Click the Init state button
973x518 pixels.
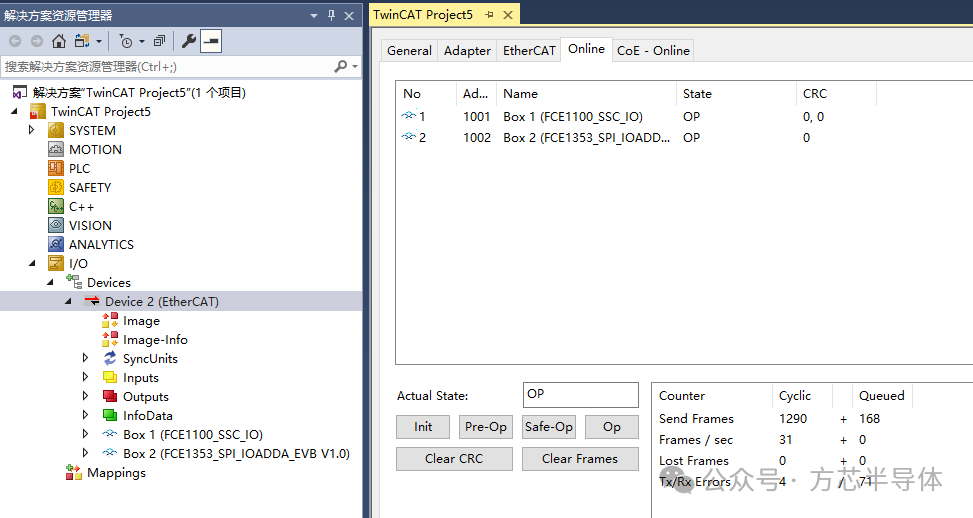[423, 427]
